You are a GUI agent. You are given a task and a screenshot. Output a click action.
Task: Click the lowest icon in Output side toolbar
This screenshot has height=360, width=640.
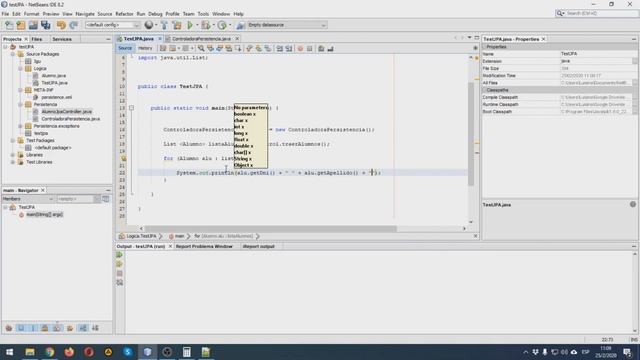[x=120, y=282]
